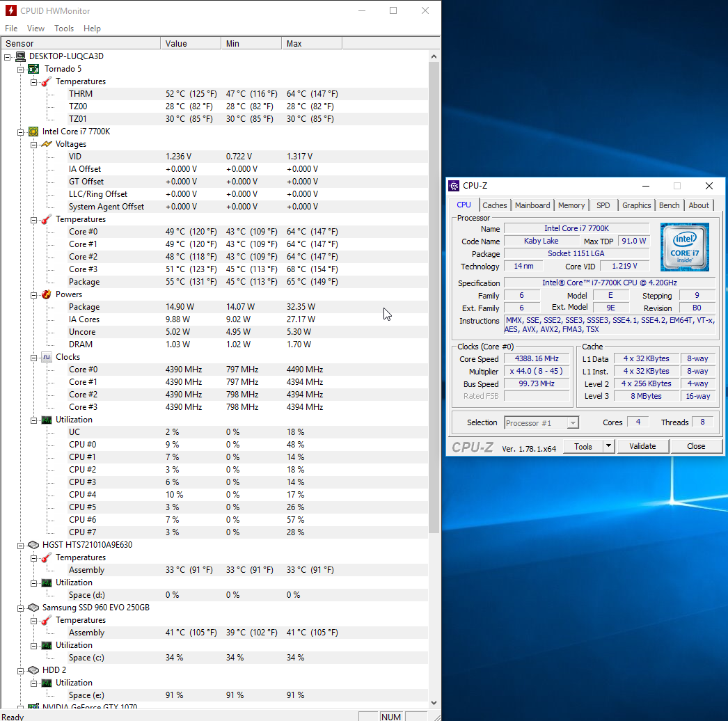Switch to the About tab in CPU-Z
Image resolution: width=728 pixels, height=721 pixels.
pyautogui.click(x=698, y=205)
